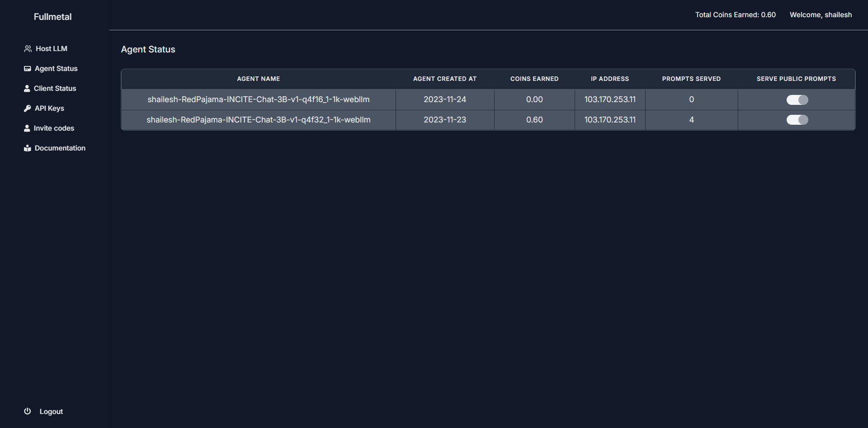Image resolution: width=868 pixels, height=428 pixels.
Task: Click the Logout text button
Action: pyautogui.click(x=51, y=412)
